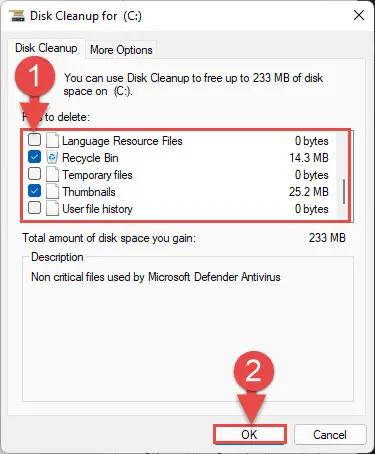Viewport: 375px width, 454px height.
Task: Click the files list scrollbar thumb
Action: click(343, 191)
